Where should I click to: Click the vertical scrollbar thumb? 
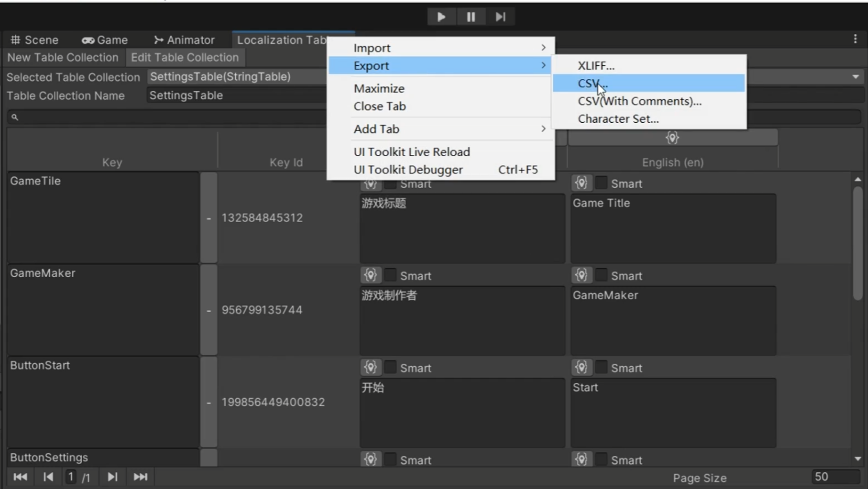coord(857,243)
